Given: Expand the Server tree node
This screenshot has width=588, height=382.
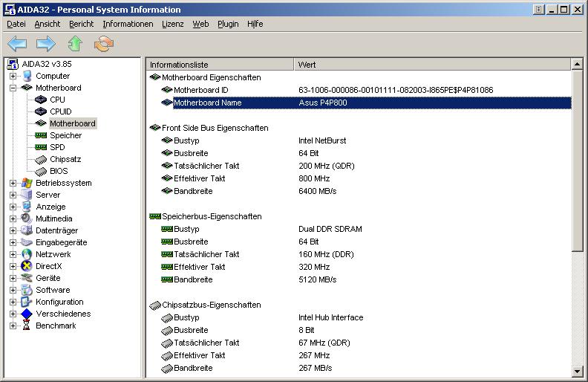Looking at the screenshot, I should click(13, 195).
